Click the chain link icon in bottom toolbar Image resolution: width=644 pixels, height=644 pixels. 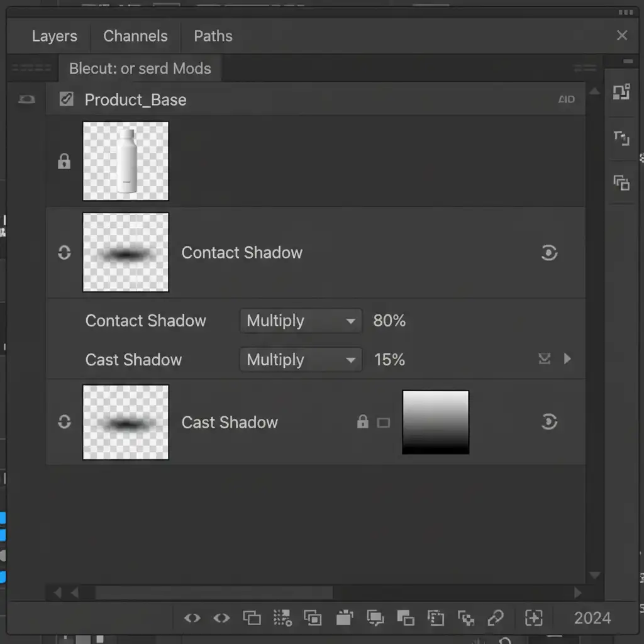coord(496,618)
